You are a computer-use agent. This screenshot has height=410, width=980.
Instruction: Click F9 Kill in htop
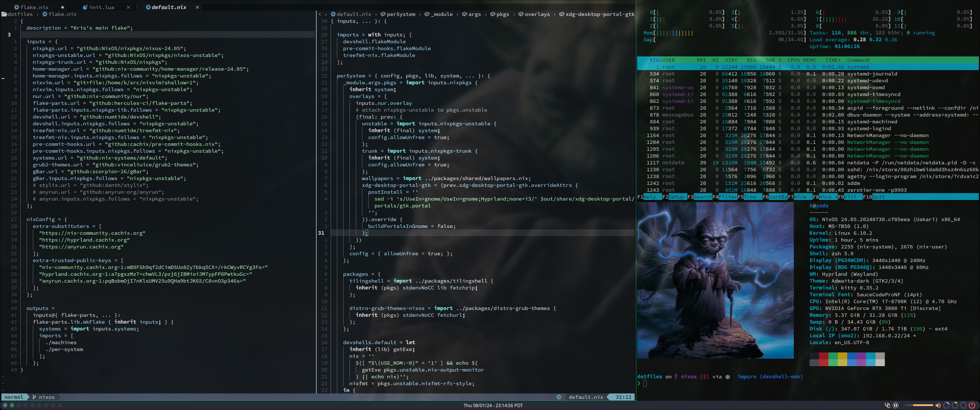tap(850, 197)
